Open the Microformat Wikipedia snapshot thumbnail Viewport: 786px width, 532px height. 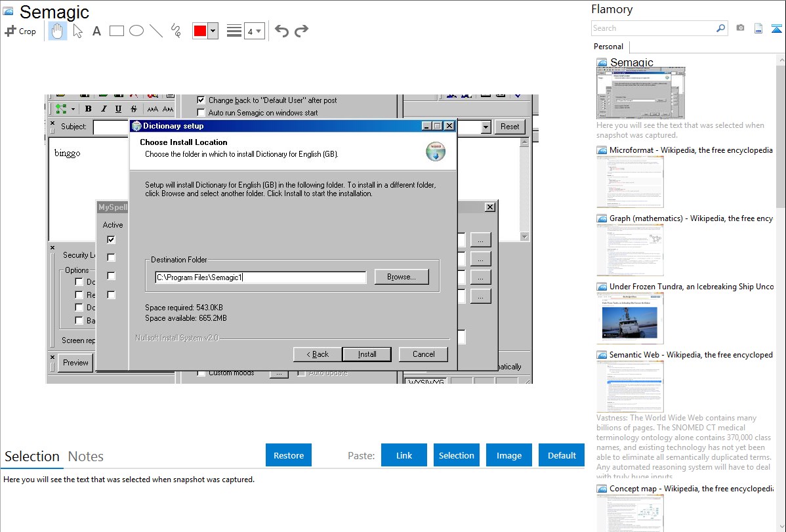pos(630,182)
